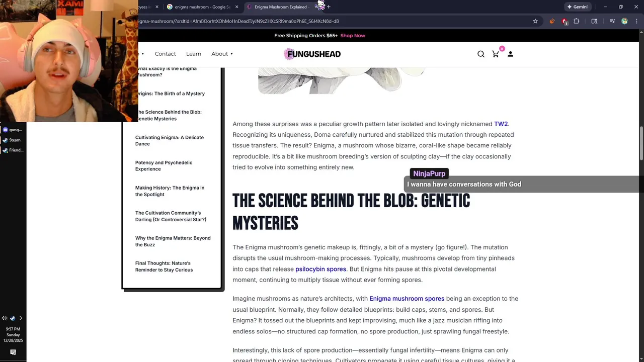This screenshot has width=644, height=362.
Task: Open the red badge extension icon
Action: (565, 21)
